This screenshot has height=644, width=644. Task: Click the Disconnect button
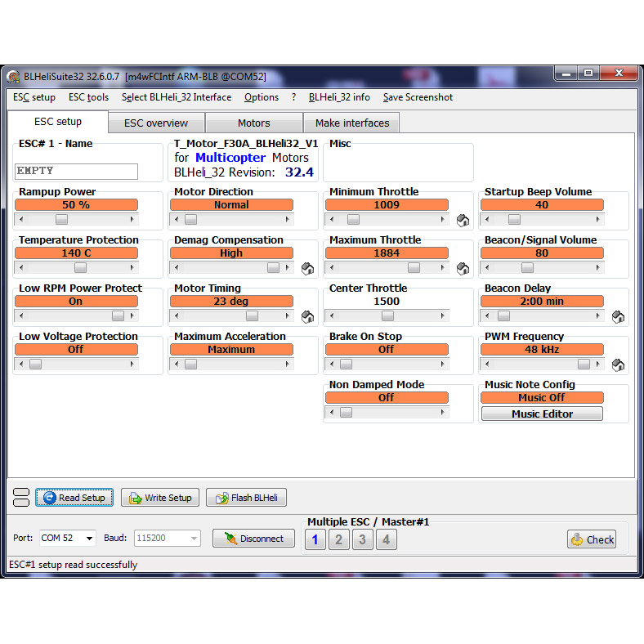coord(253,538)
